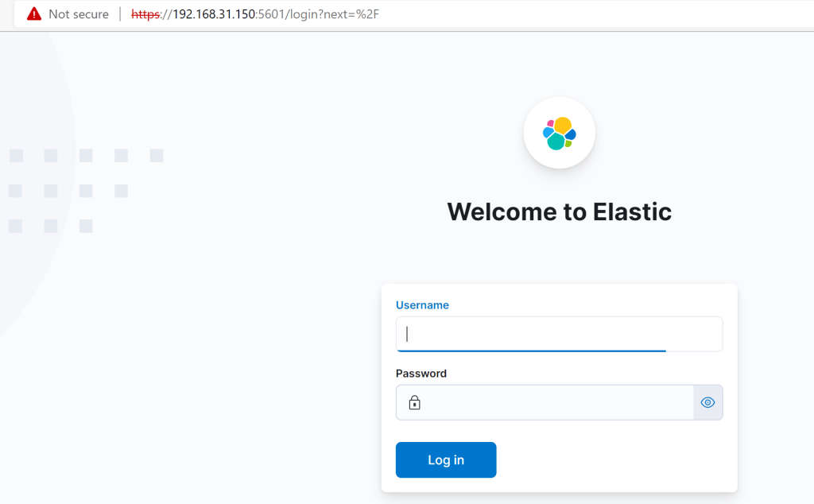Show password using the eye icon
Screen dimensions: 814x504
707,403
